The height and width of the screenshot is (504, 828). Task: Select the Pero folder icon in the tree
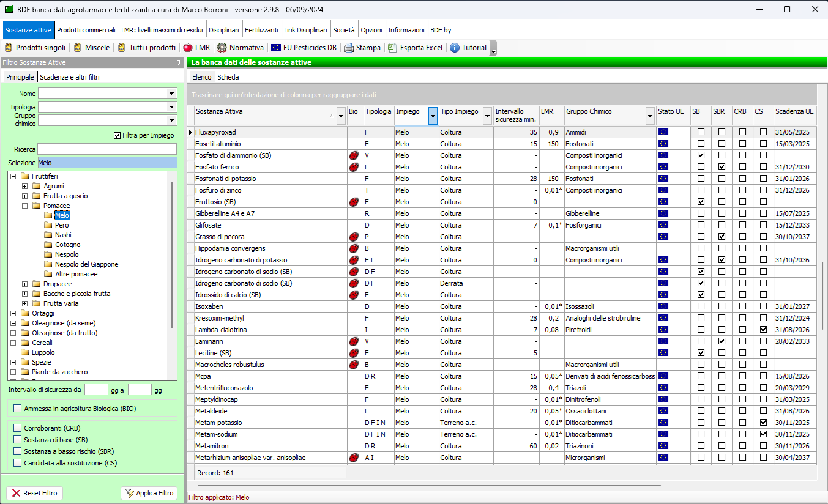[x=48, y=225]
